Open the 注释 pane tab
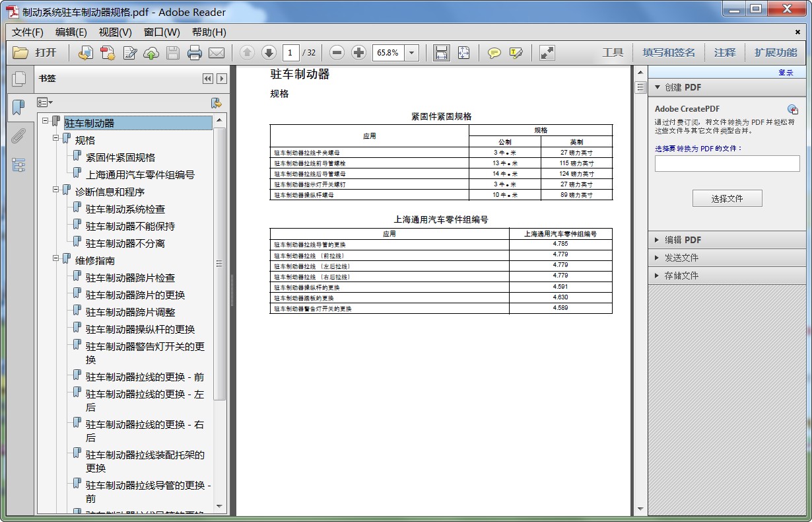Image resolution: width=812 pixels, height=522 pixels. 725,53
